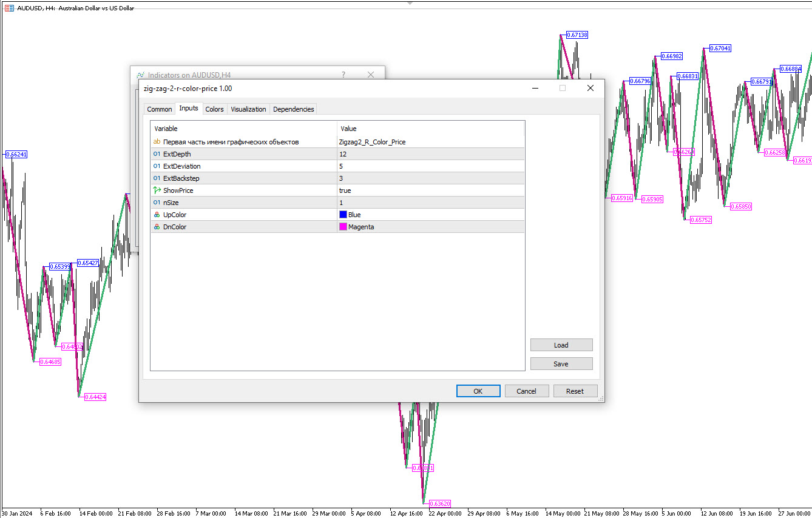Select the ExtDeviation value 5

431,166
